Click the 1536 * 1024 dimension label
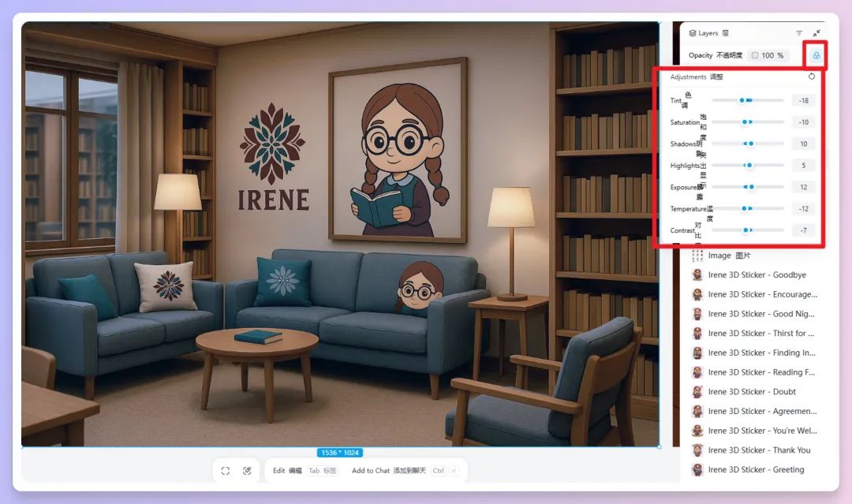852x504 pixels. click(340, 453)
